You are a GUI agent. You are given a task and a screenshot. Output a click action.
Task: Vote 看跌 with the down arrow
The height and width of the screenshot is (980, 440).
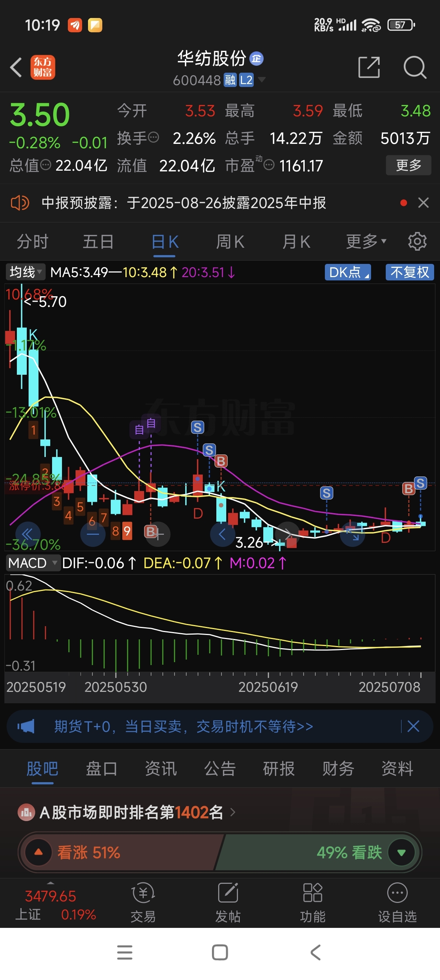click(x=401, y=852)
